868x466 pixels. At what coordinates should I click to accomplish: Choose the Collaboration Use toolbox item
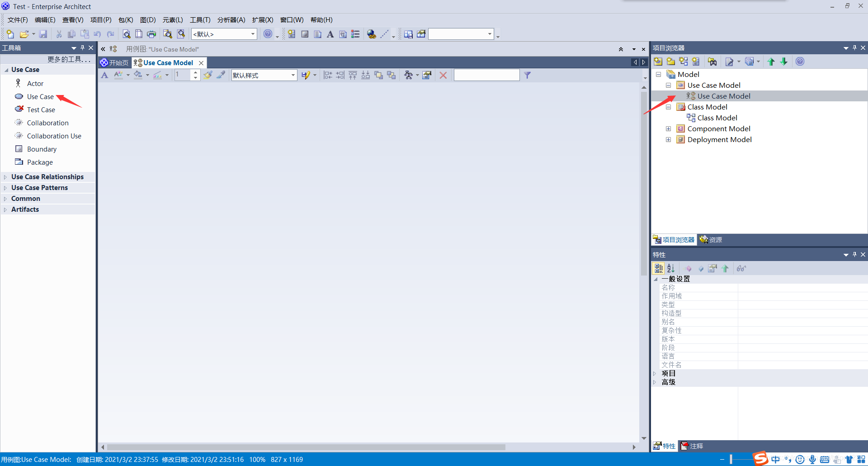click(x=54, y=136)
